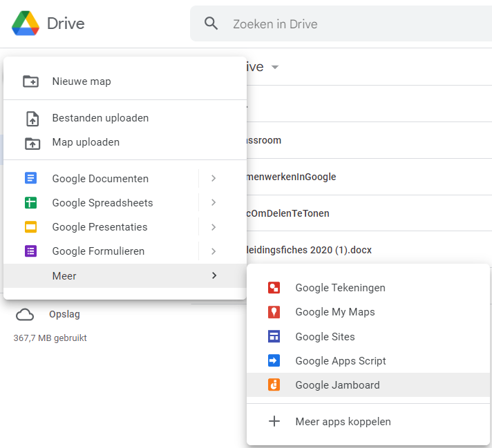492x448 pixels.
Task: Click the Google Presentaties yellow icon
Action: click(30, 226)
